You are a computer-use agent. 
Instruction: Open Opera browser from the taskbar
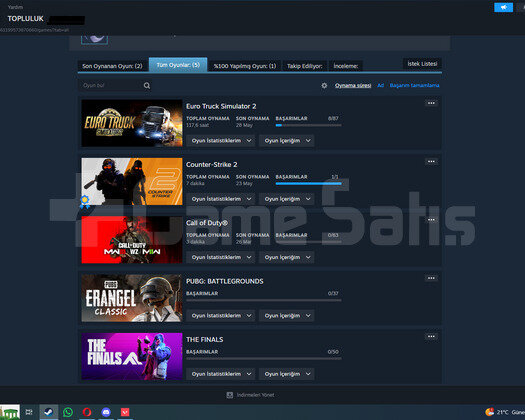(87, 412)
